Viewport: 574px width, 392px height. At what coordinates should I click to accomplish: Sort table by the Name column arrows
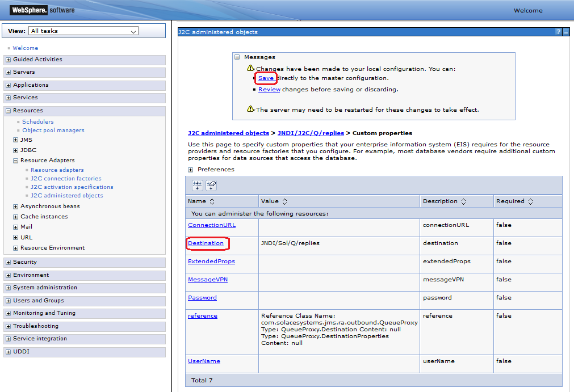pyautogui.click(x=212, y=201)
